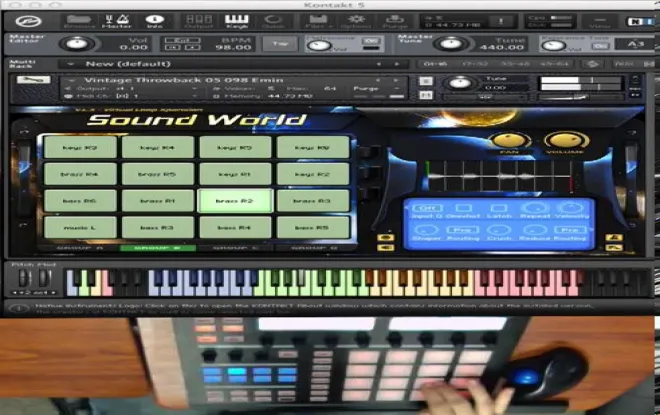Viewport: 660px width, 415px height.
Task: Trigger the keys R4 pad
Action: [157, 147]
